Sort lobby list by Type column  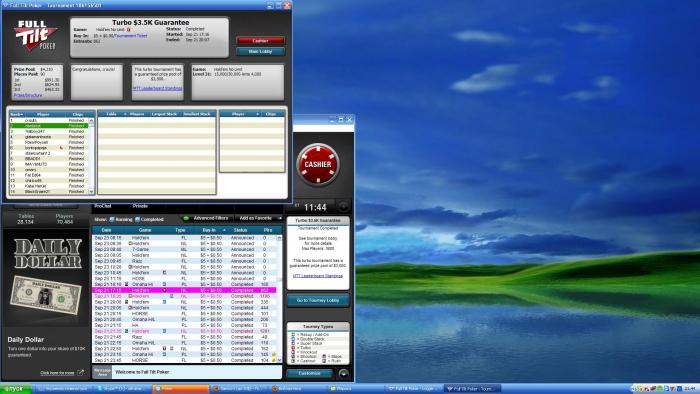(180, 230)
